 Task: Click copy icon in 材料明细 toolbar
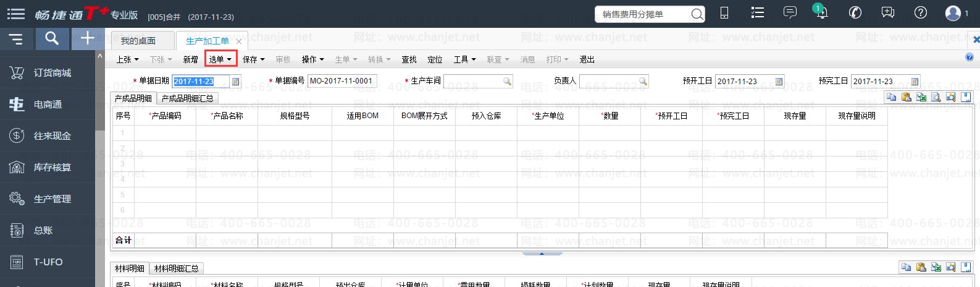pyautogui.click(x=906, y=267)
